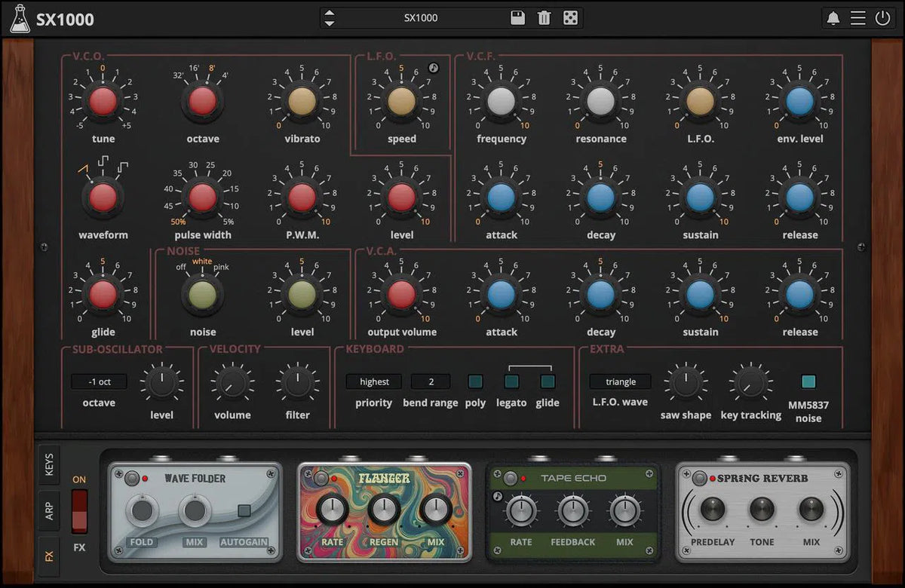Image resolution: width=905 pixels, height=588 pixels.
Task: Randomize the patch with the dice icon
Action: [570, 17]
